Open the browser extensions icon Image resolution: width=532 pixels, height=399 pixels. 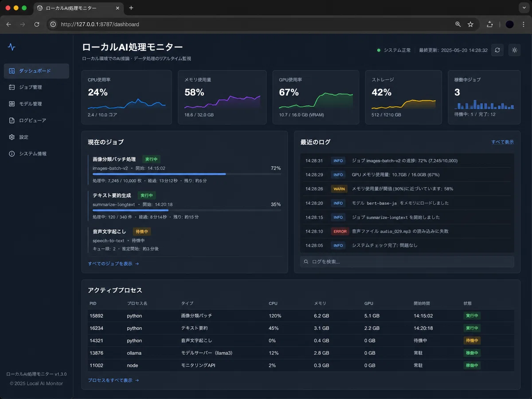click(x=490, y=24)
